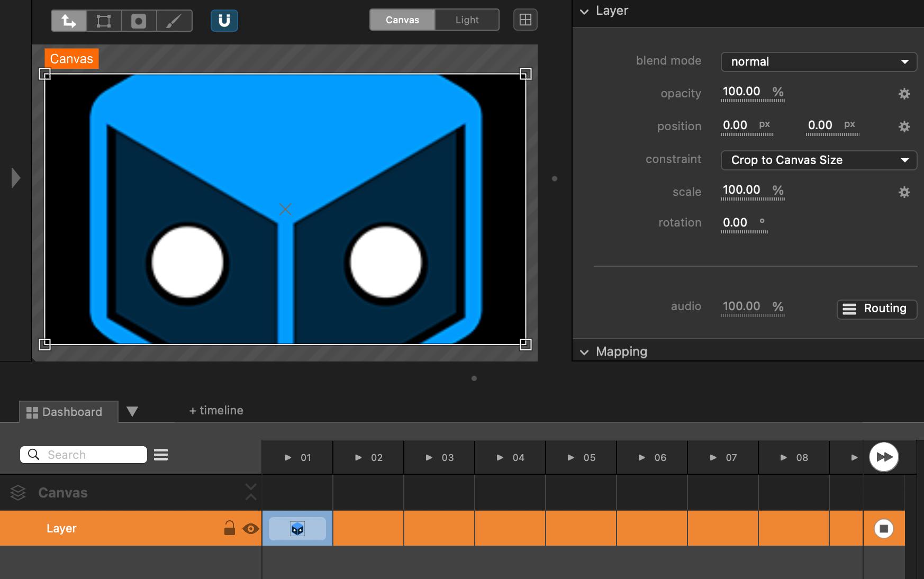Select the move/transform arrow tool
Viewport: 924px width, 579px height.
[x=69, y=21]
